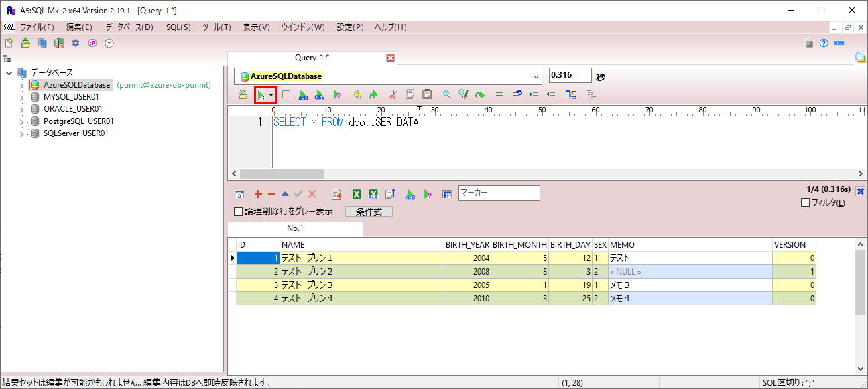Screen dimensions: 868x389
Task: Enable the フィルタ checkbox
Action: 806,203
